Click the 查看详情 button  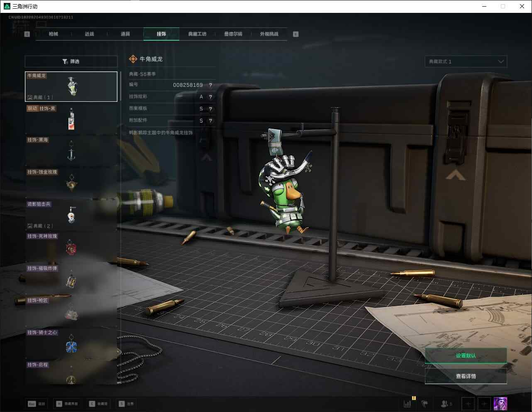466,376
